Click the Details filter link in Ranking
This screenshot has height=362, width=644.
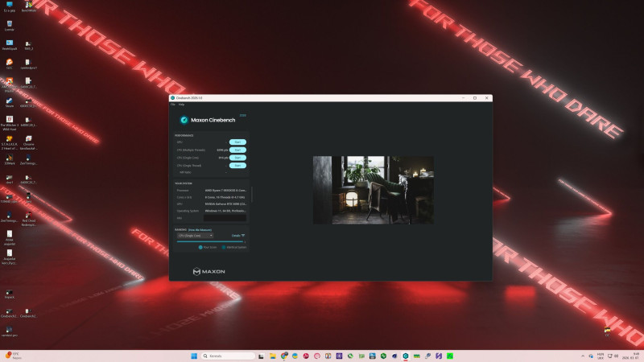pos(238,236)
